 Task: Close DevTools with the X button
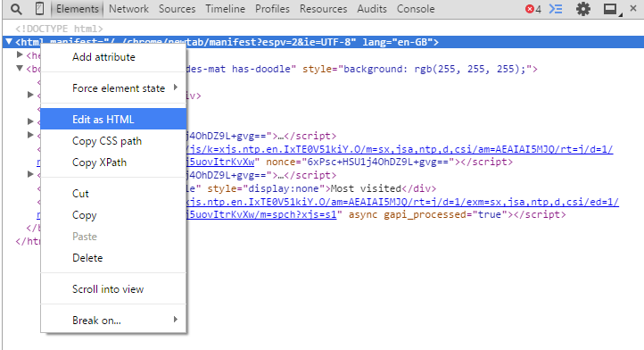click(x=633, y=8)
